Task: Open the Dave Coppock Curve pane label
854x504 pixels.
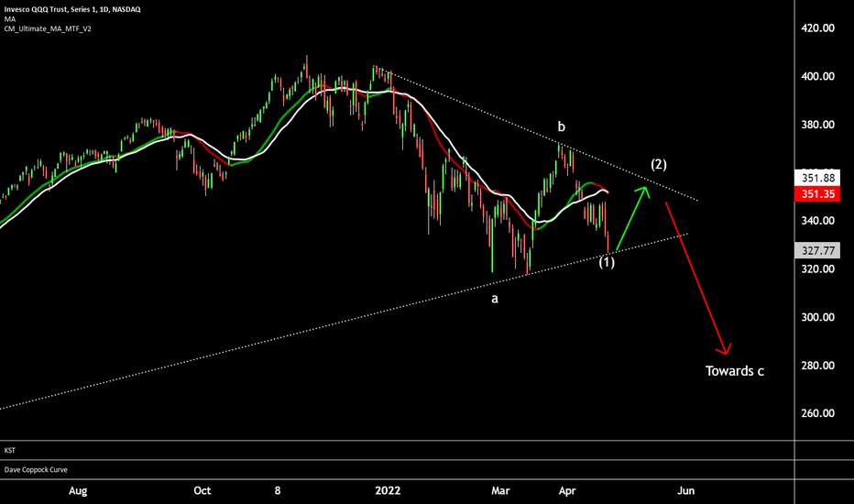Action: tap(36, 470)
